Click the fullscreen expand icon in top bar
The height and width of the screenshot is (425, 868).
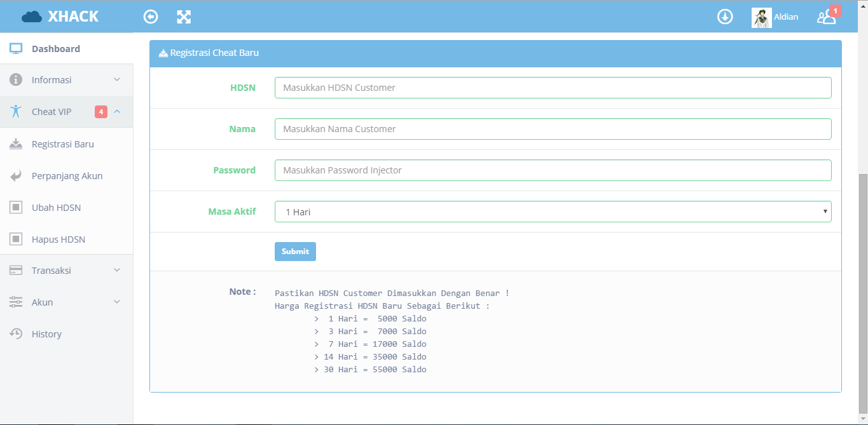click(184, 16)
